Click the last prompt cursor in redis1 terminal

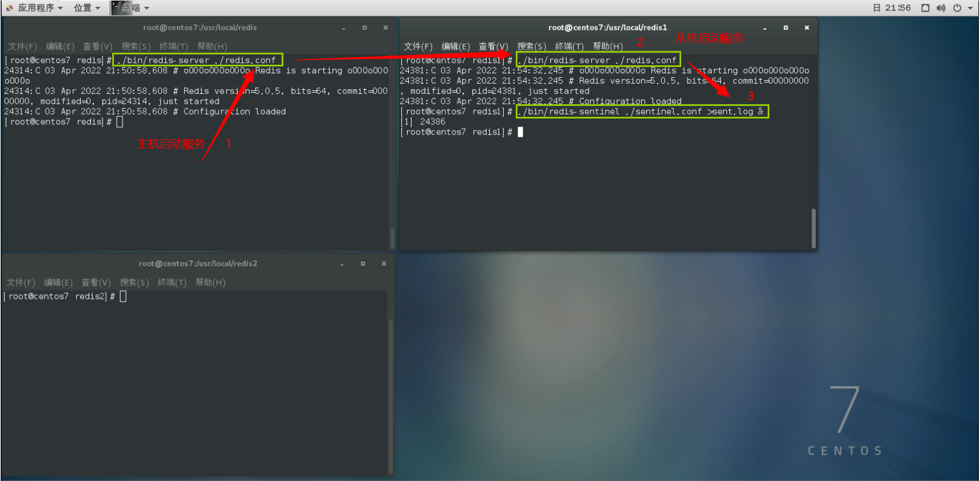tap(520, 132)
